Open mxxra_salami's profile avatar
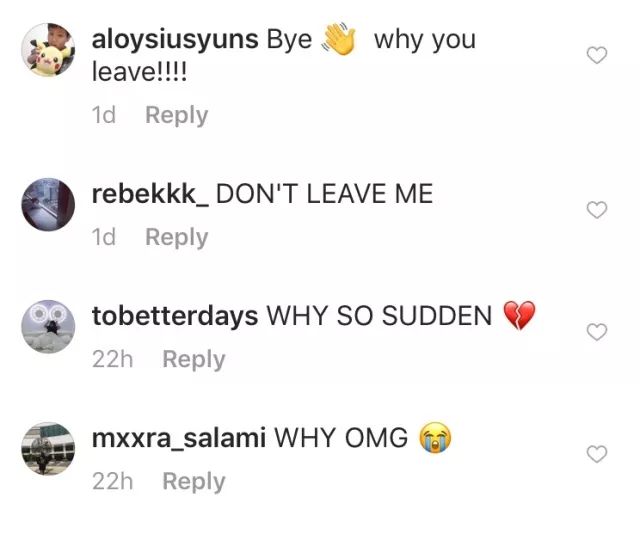Screen dimensions: 640x540 coord(48,449)
